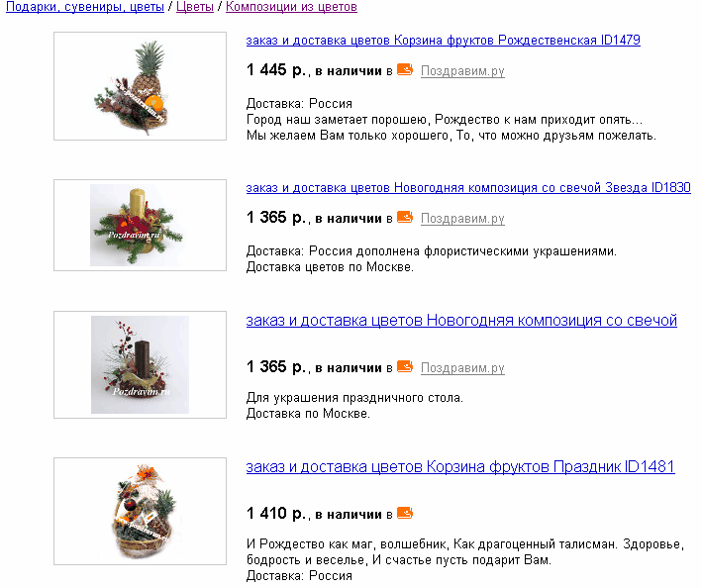The height and width of the screenshot is (588, 702).
Task: Click the 1 410 р. price text
Action: pyautogui.click(x=276, y=514)
